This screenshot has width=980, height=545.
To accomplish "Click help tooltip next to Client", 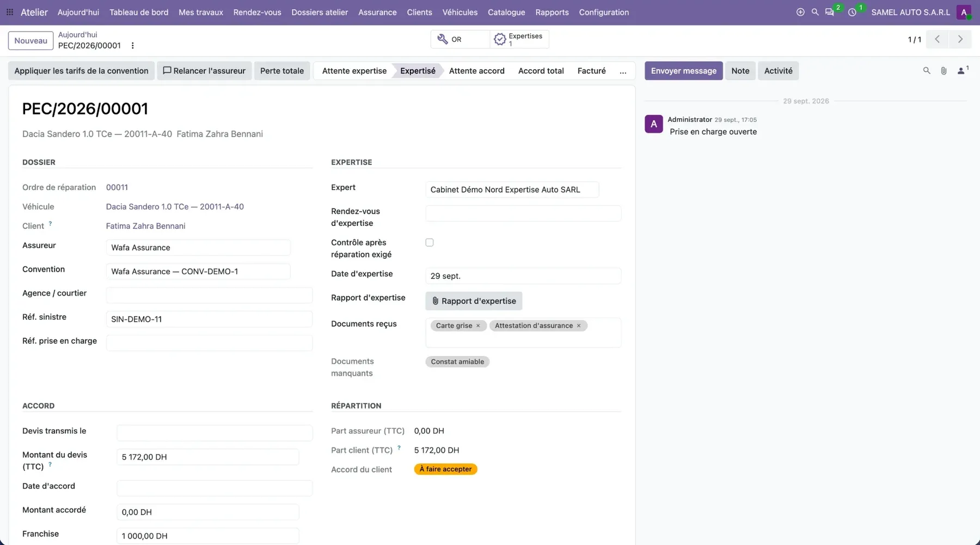I will 51,224.
